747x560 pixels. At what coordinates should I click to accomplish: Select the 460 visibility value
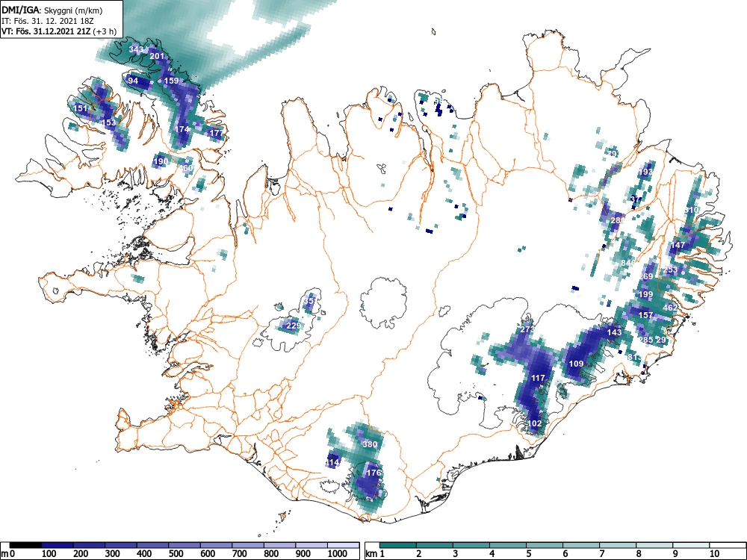pyautogui.click(x=185, y=168)
